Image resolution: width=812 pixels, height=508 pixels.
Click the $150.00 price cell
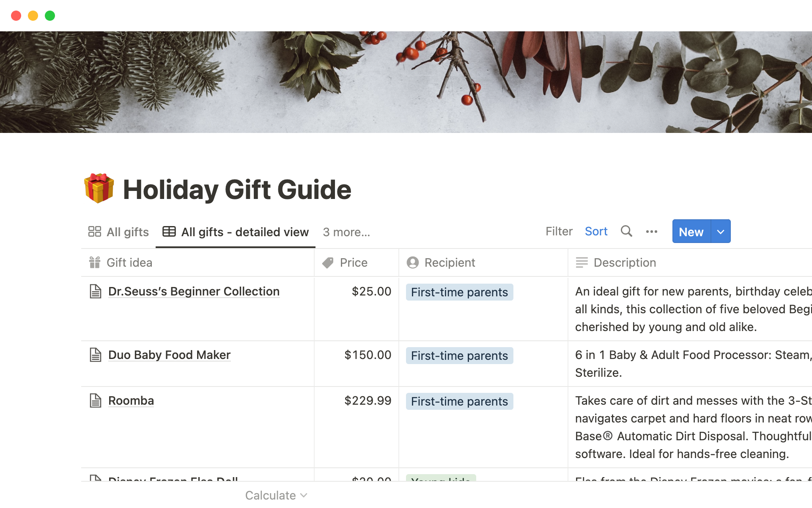coord(368,355)
